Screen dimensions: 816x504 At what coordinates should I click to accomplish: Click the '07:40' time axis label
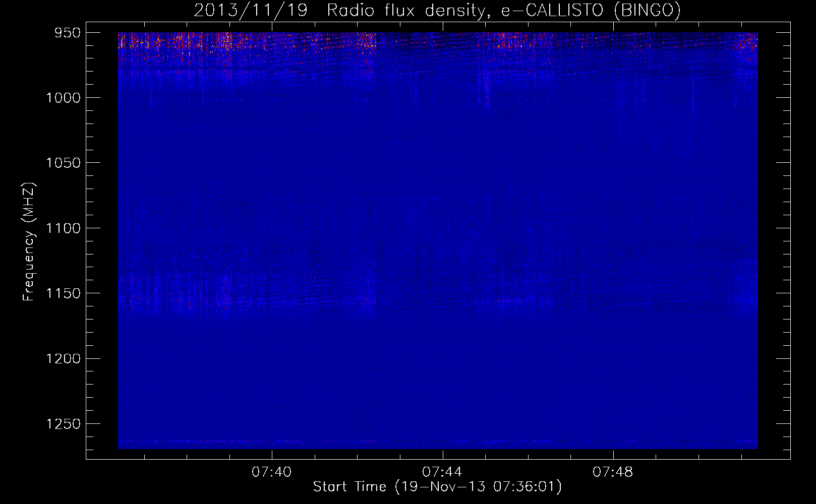tap(272, 472)
